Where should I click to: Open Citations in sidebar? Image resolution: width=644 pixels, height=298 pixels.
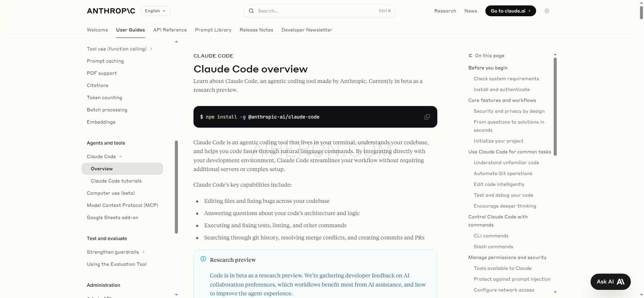98,85
